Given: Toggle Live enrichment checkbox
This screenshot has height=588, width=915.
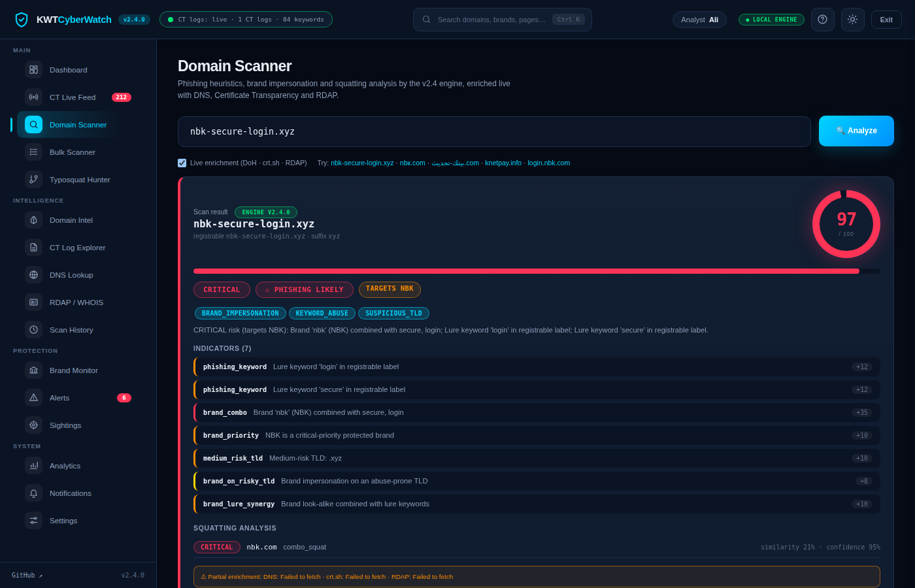Looking at the screenshot, I should [182, 163].
